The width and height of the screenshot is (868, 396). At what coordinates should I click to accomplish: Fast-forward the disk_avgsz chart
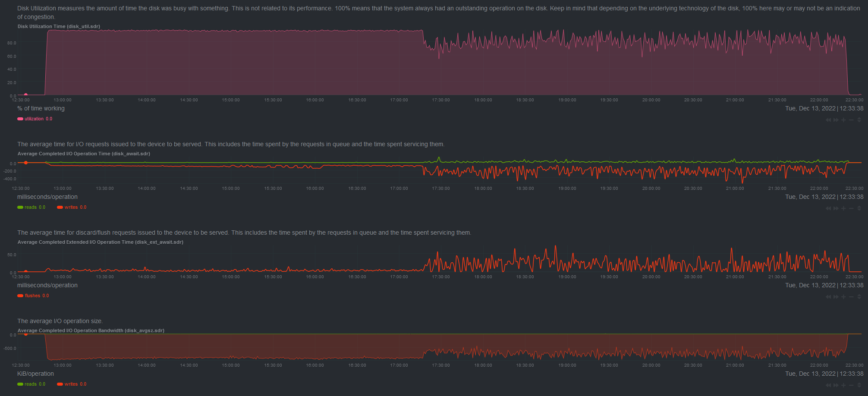click(x=836, y=385)
